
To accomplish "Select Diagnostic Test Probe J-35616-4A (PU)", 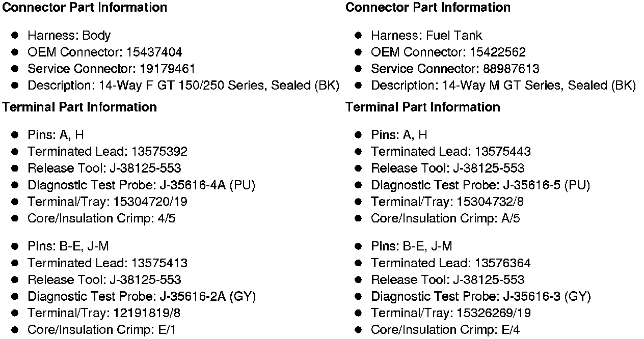I will click(x=141, y=185).
